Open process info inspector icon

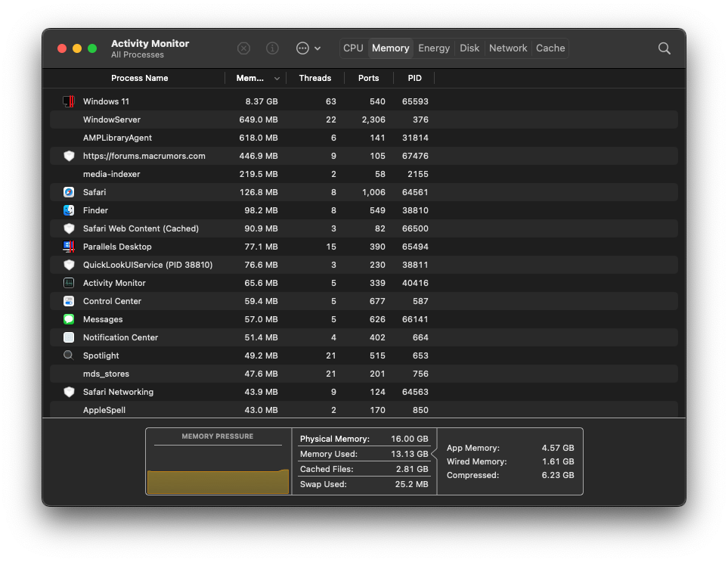[x=273, y=48]
